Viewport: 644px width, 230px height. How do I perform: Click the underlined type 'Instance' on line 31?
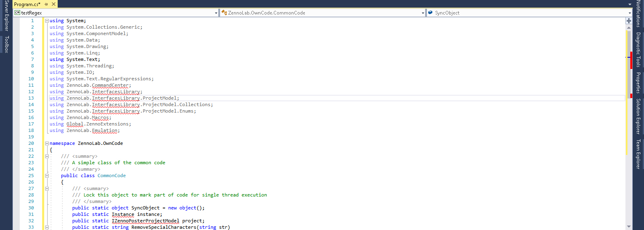click(123, 214)
